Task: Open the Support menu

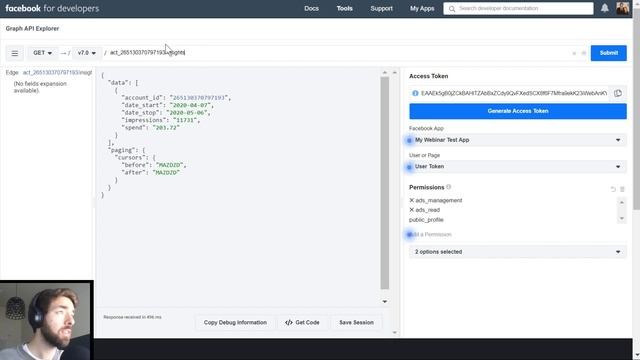Action: click(x=382, y=8)
